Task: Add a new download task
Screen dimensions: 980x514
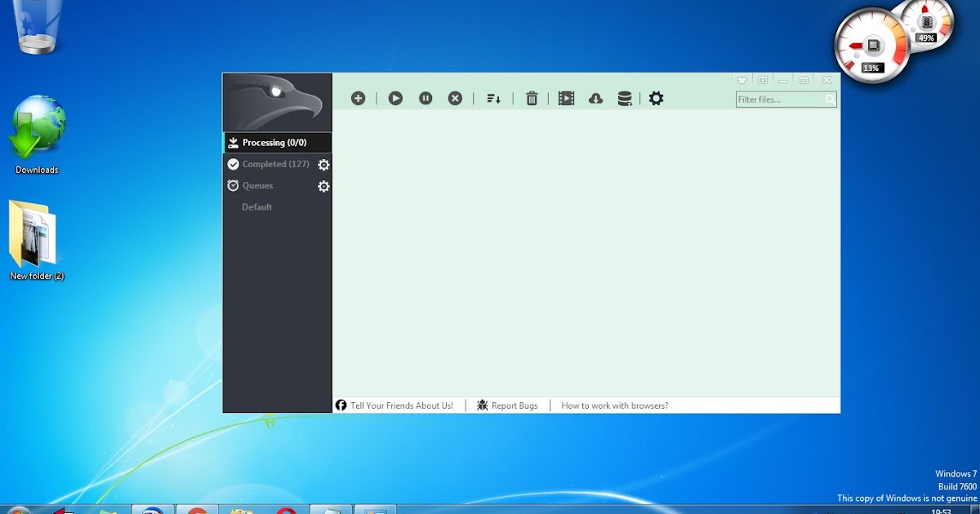Action: [x=358, y=97]
